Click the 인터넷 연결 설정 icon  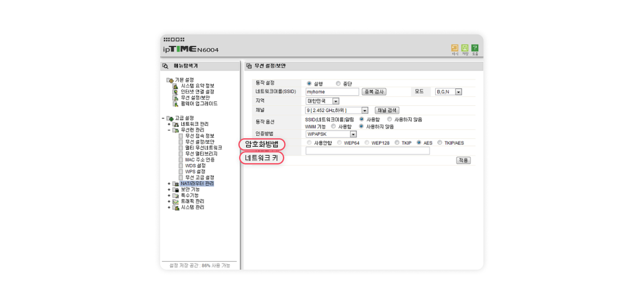175,92
